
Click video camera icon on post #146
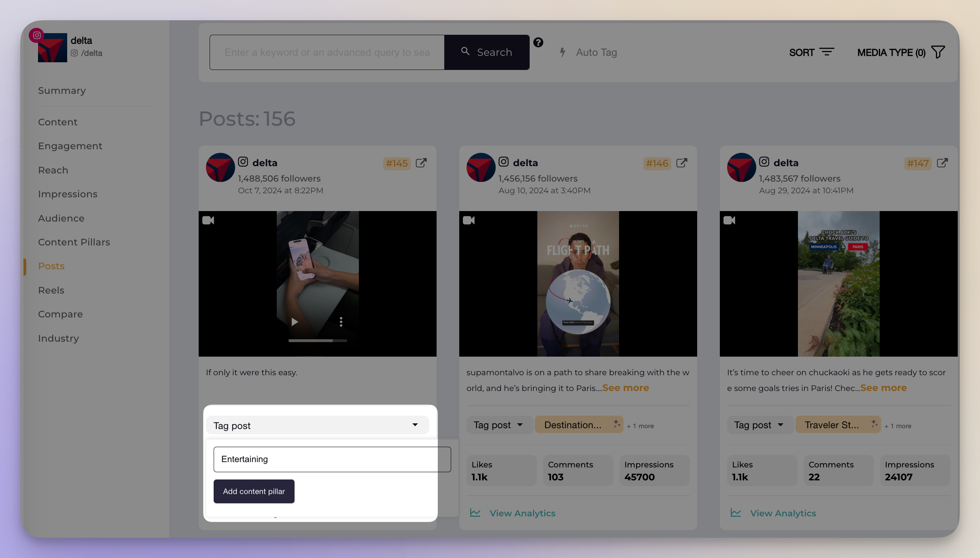pyautogui.click(x=469, y=220)
